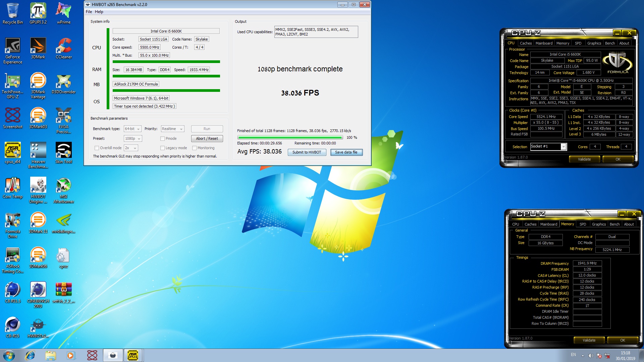This screenshot has width=644, height=362.
Task: Click Validate in lower CPU-Z window
Action: [x=589, y=340]
